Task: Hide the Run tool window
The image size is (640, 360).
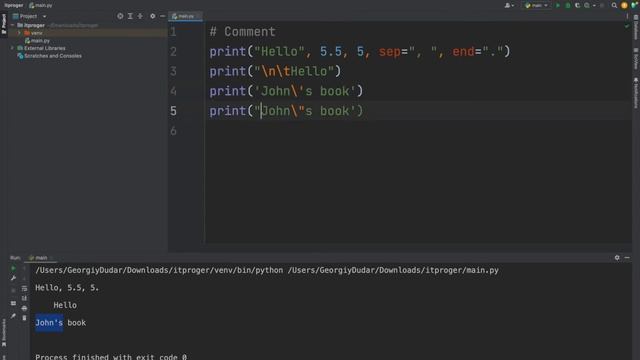Action: [x=627, y=258]
